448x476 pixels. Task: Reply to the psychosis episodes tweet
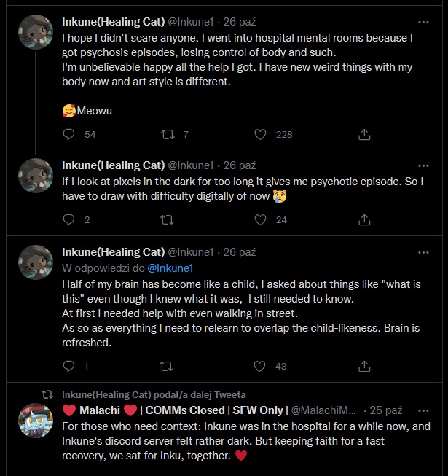[69, 134]
